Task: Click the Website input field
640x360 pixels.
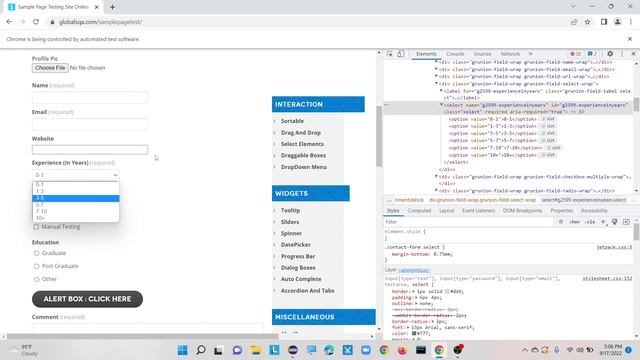Action: (90, 150)
